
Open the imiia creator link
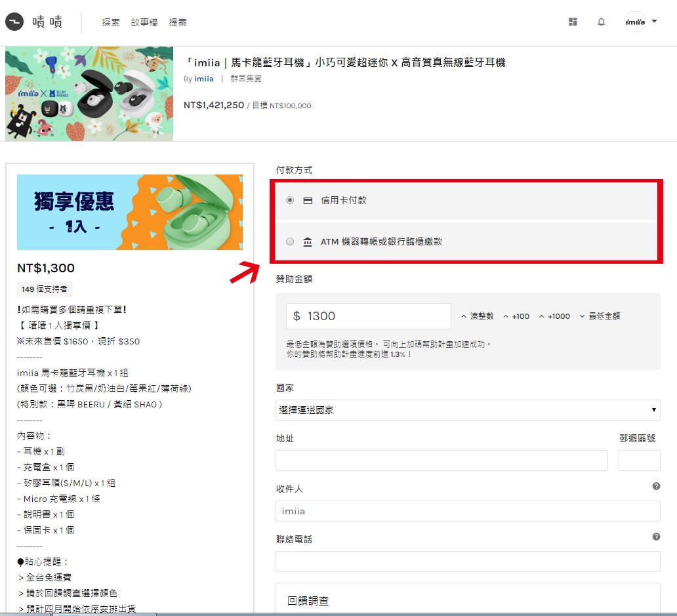point(204,79)
